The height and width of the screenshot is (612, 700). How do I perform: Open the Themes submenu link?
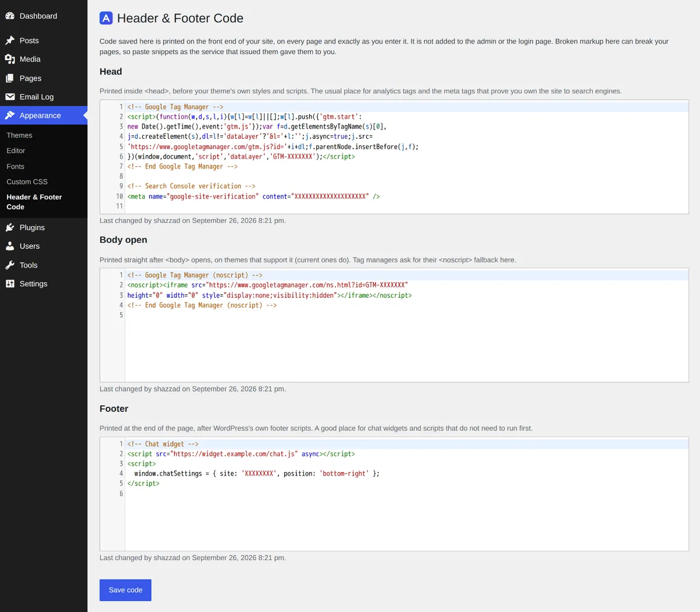(x=19, y=135)
